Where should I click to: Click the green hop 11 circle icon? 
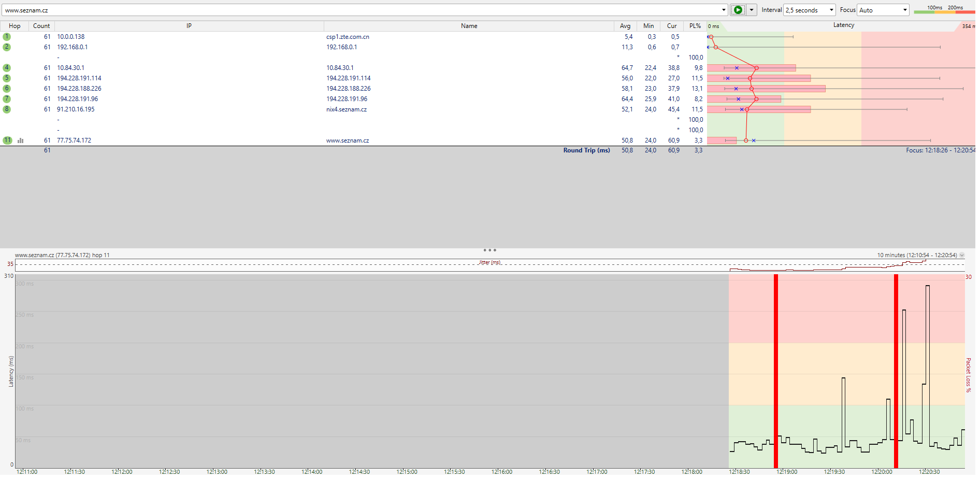coord(7,140)
